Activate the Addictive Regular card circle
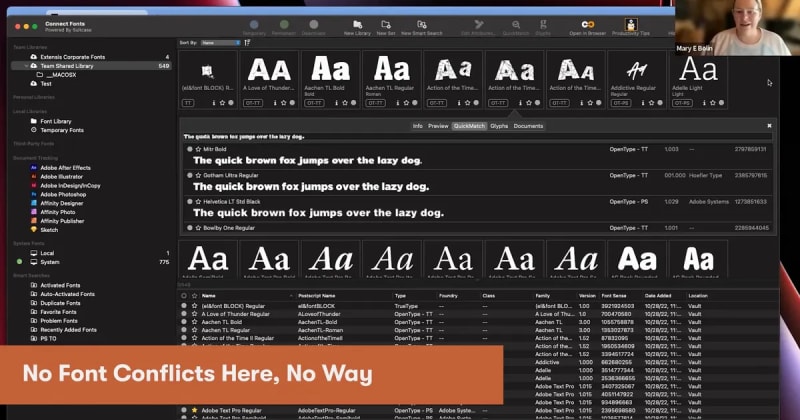 pyautogui.click(x=660, y=103)
